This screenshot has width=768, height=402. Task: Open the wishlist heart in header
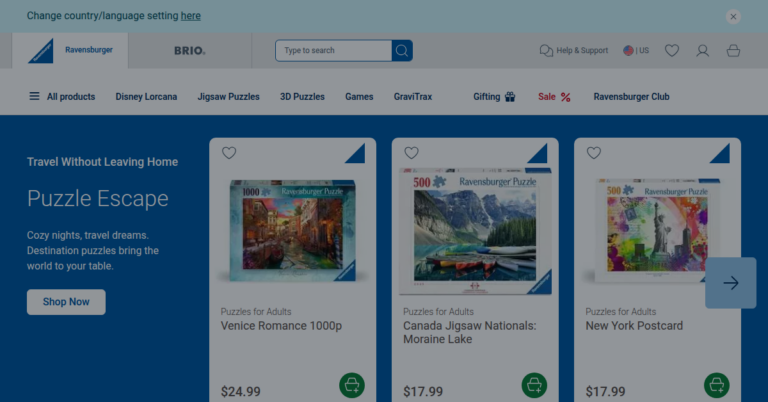(672, 50)
